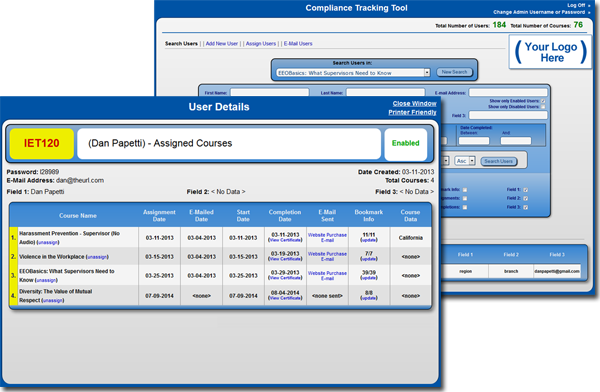
Task: Click the Search Users button
Action: [499, 161]
